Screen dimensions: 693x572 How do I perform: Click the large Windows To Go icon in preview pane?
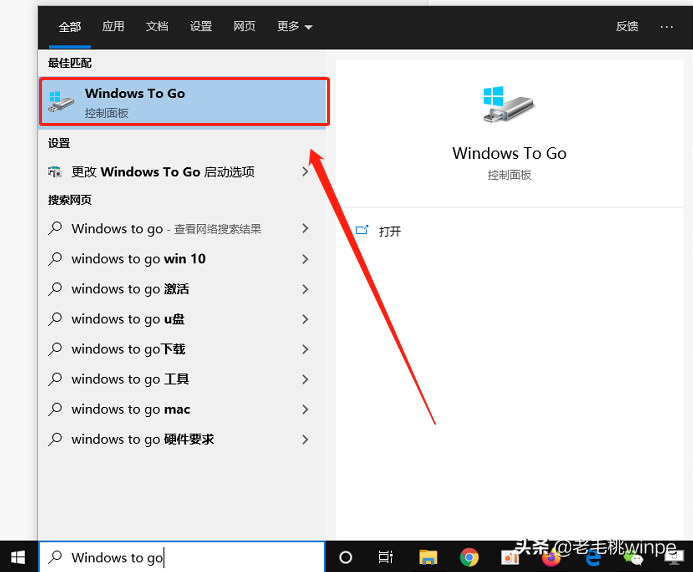pos(509,105)
